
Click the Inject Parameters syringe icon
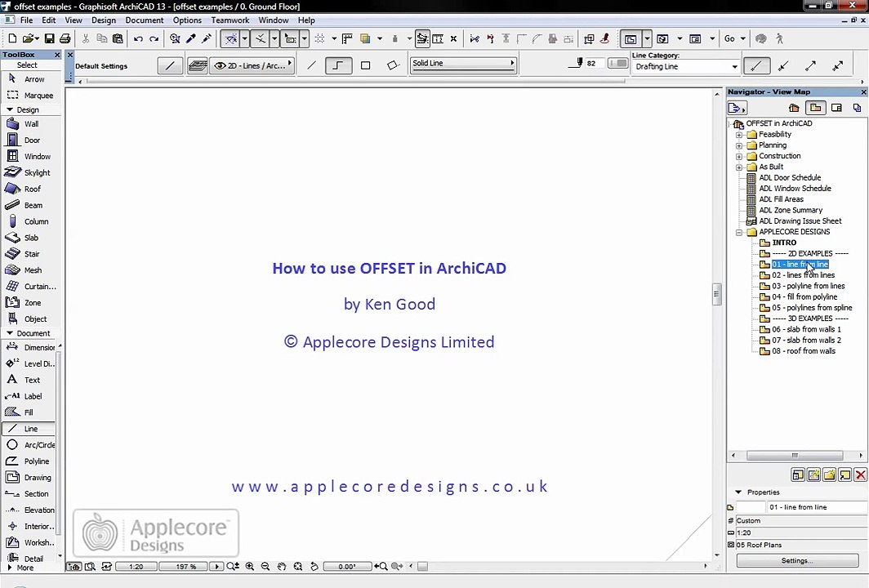click(x=207, y=39)
